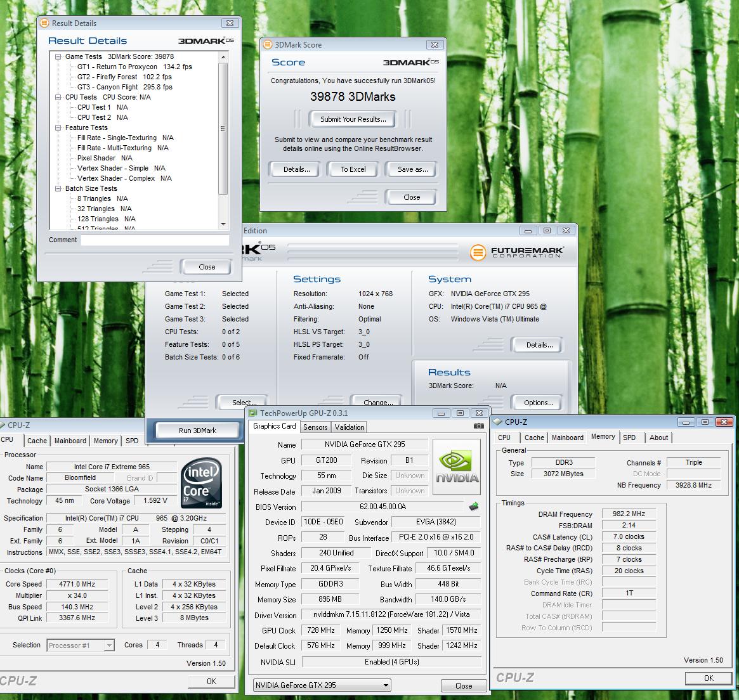The height and width of the screenshot is (700, 739).
Task: Click the Result Details scrollbar thumb
Action: pyautogui.click(x=223, y=128)
